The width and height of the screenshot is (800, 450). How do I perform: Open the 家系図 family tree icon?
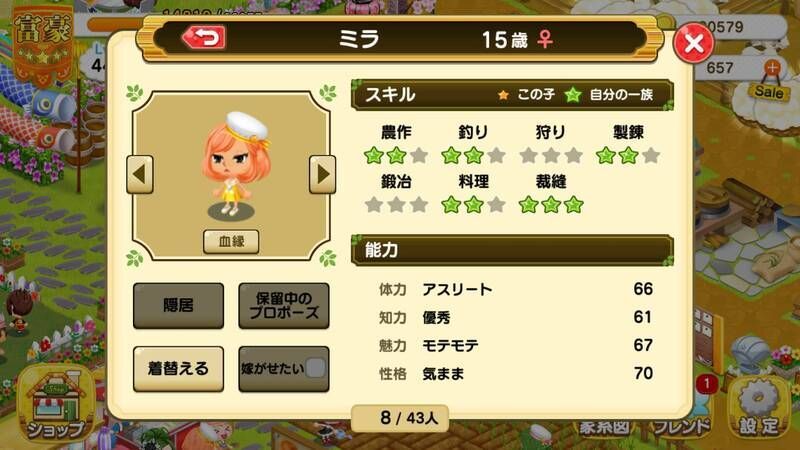point(605,426)
